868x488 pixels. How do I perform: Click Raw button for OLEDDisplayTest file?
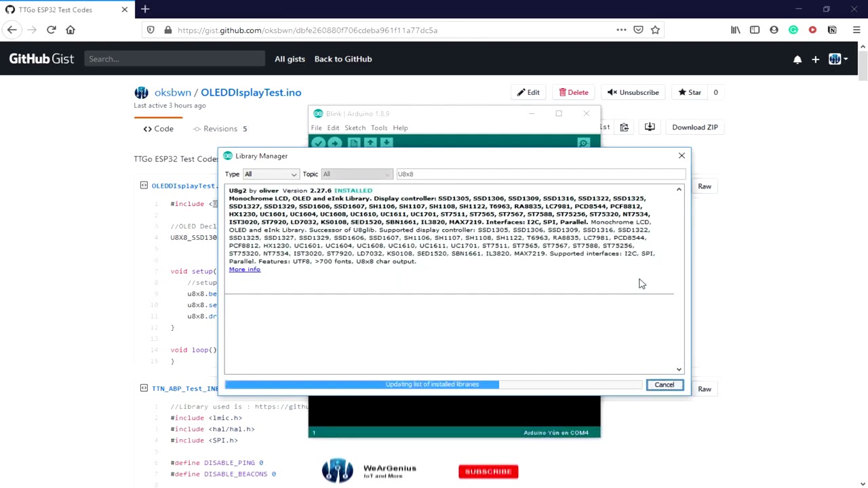pos(705,186)
